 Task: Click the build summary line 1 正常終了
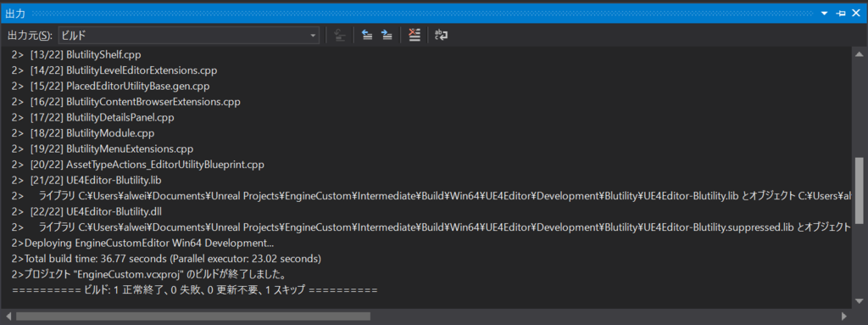point(194,290)
